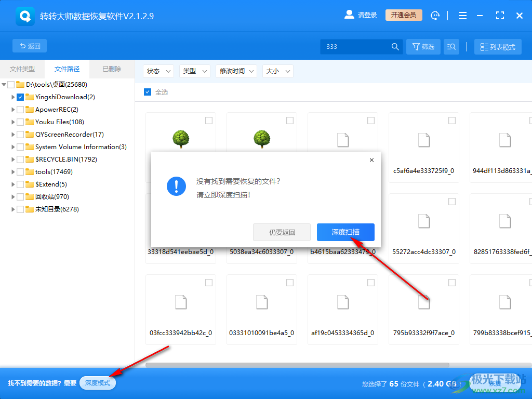Screen dimensions: 532x399
Task: Focus the search field containing 333
Action: (x=362, y=46)
